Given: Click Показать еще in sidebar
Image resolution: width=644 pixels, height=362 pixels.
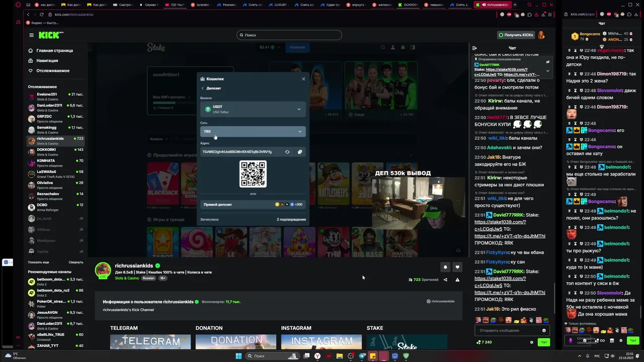Looking at the screenshot, I should coord(38,262).
